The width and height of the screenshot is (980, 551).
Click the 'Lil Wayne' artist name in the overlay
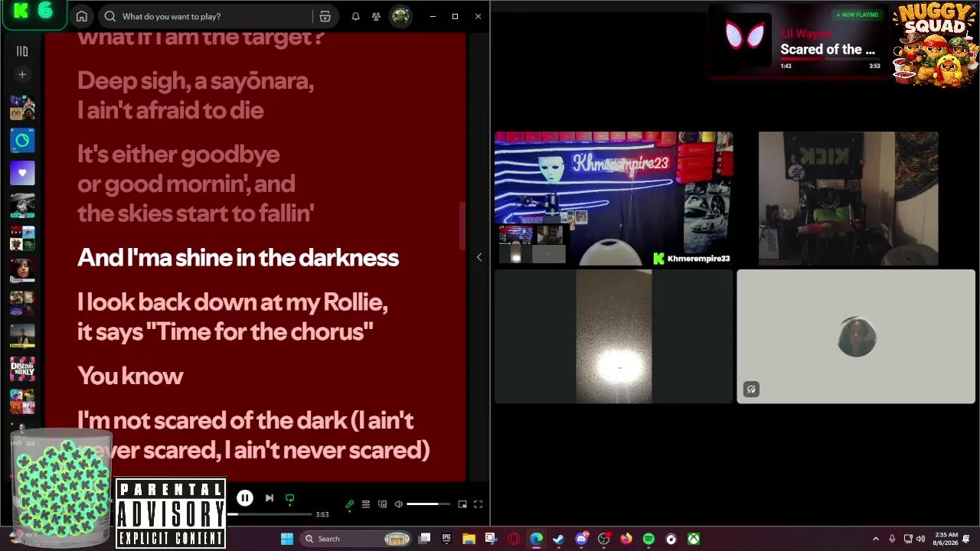click(805, 34)
